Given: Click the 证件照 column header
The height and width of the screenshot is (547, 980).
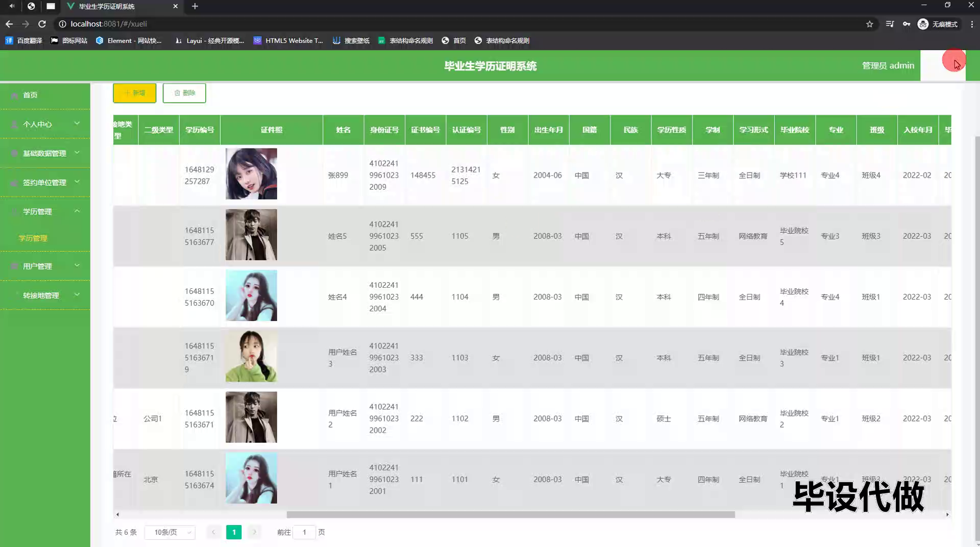Looking at the screenshot, I should coord(272,130).
